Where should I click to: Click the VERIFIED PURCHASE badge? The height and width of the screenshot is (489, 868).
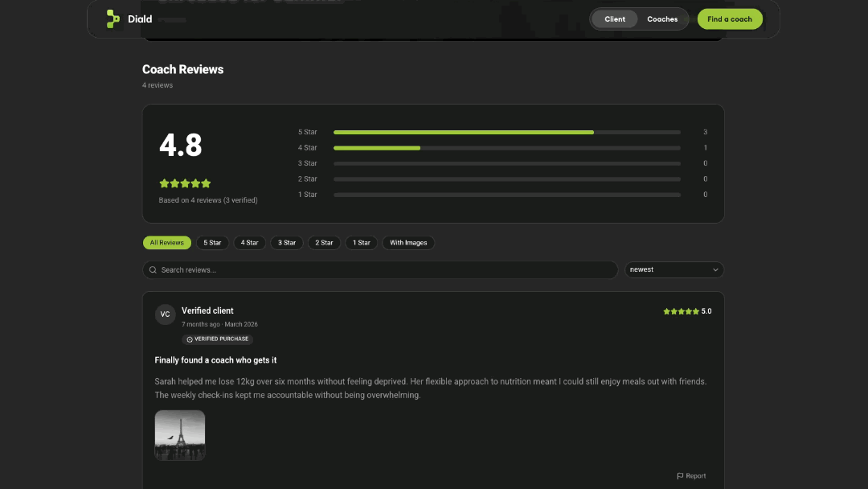click(x=218, y=339)
